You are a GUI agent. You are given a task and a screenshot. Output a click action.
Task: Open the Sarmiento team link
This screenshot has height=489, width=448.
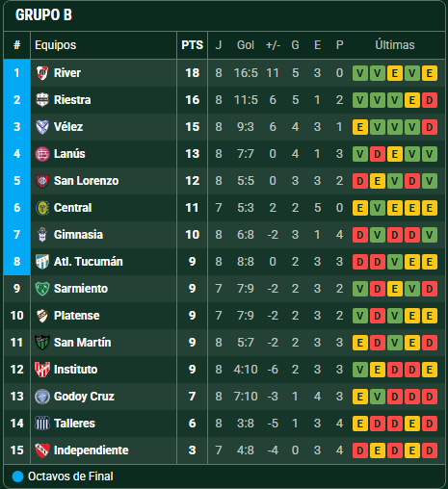pos(81,289)
